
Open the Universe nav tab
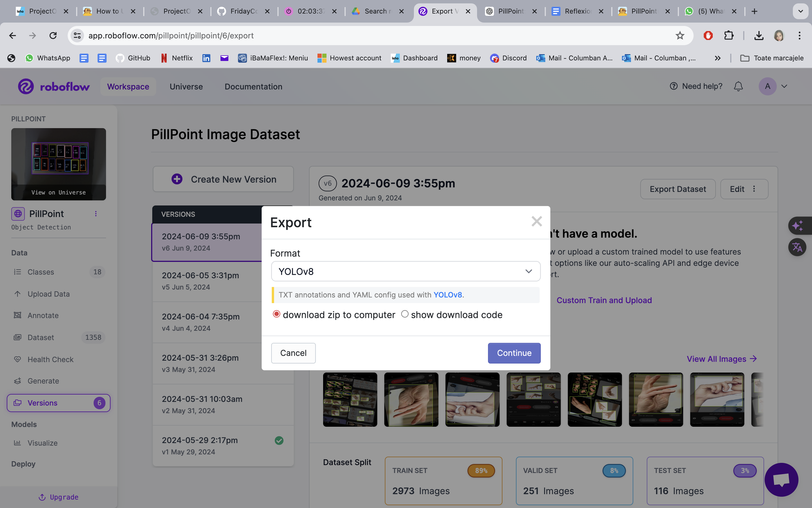[x=186, y=87]
